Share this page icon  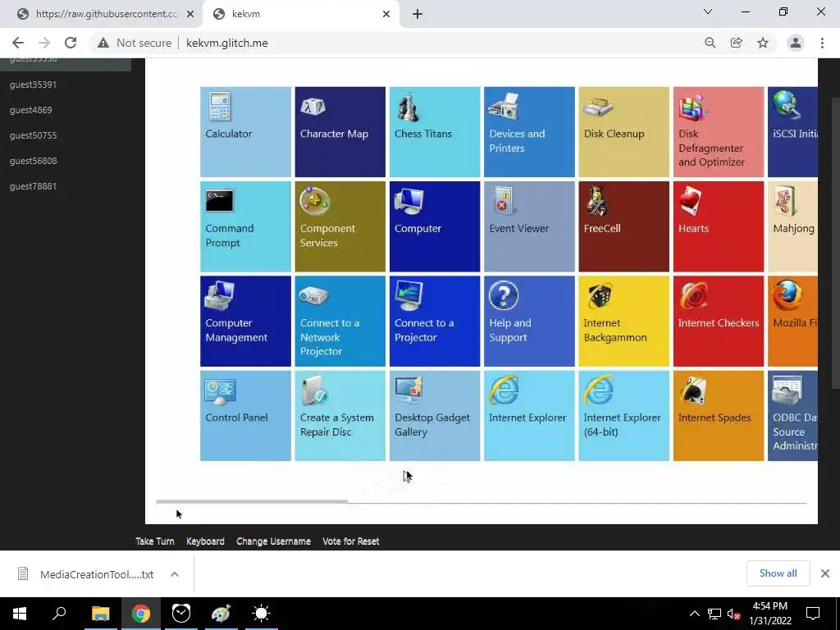[x=737, y=43]
